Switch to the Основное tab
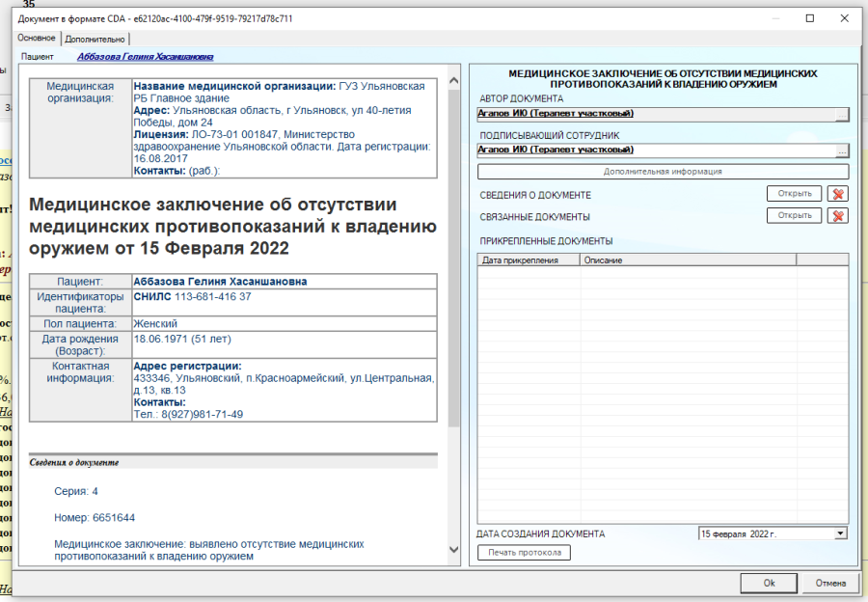868x602 pixels. tap(37, 38)
